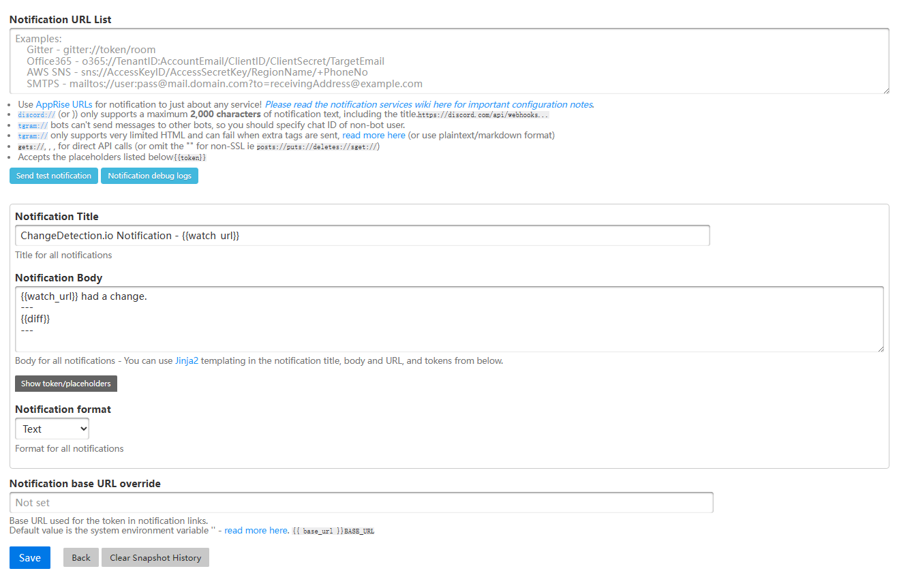This screenshot has width=899, height=588.
Task: Click the Back button
Action: [x=80, y=557]
